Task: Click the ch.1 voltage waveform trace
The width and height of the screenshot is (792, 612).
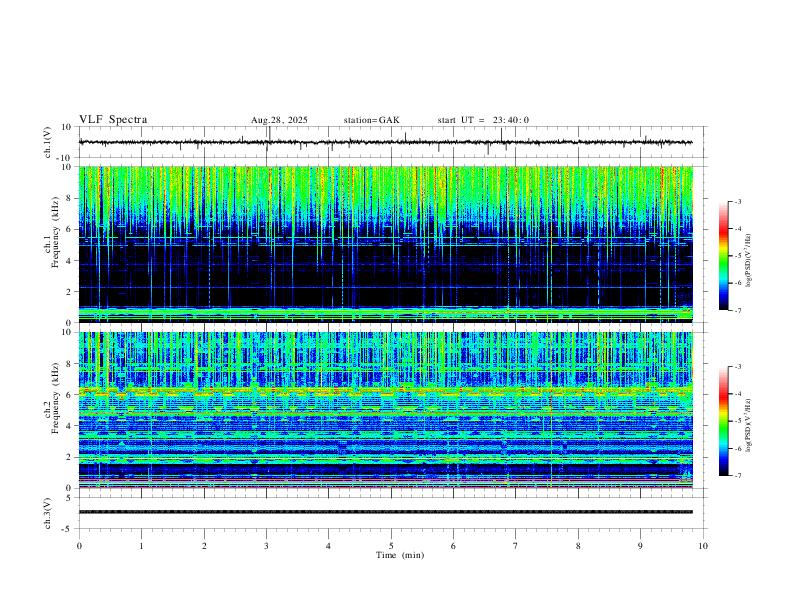Action: 385,142
